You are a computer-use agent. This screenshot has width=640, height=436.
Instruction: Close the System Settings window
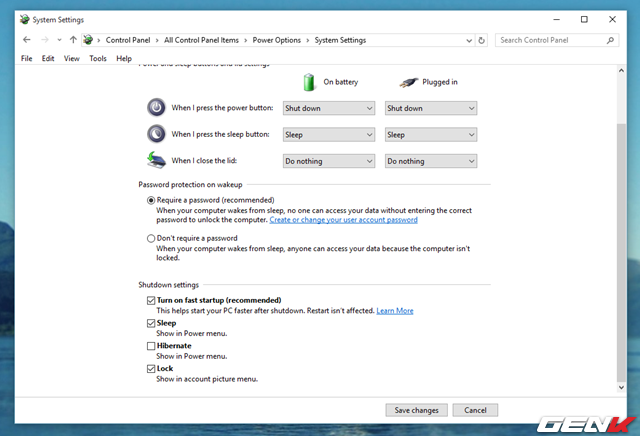[612, 19]
